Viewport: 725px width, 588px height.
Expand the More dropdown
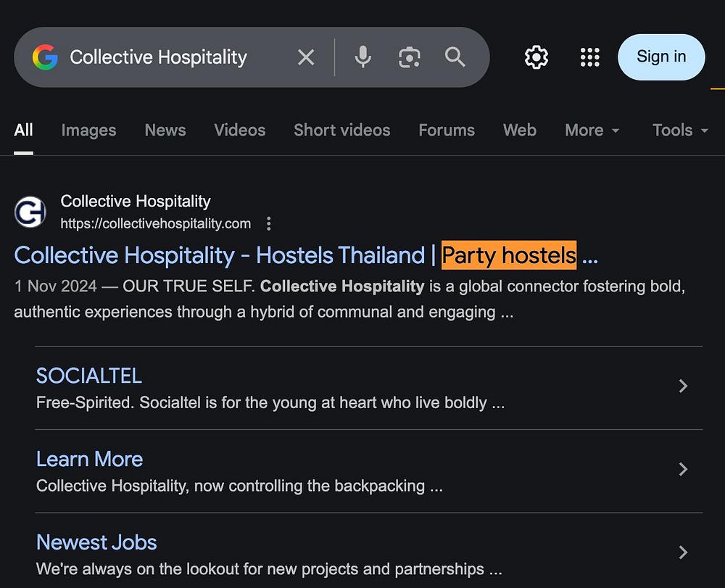[592, 131]
